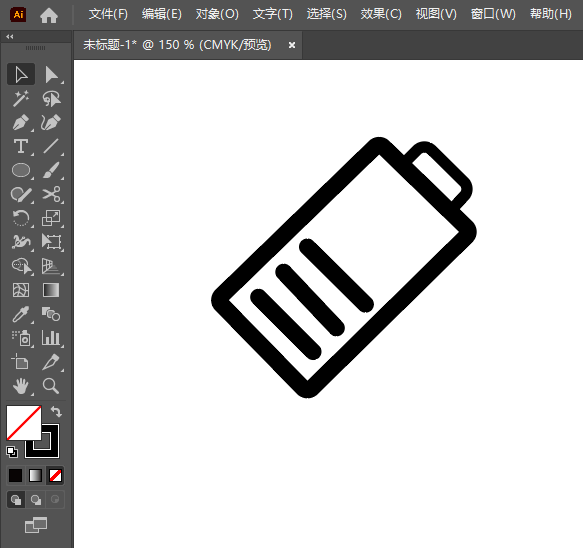Open the 视图(V) menu
583x548 pixels.
pos(436,14)
